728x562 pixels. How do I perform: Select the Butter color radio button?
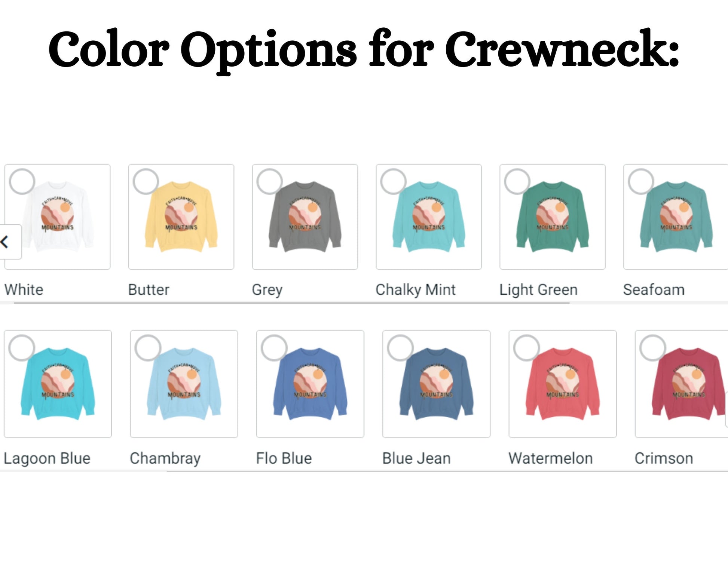pos(146,182)
